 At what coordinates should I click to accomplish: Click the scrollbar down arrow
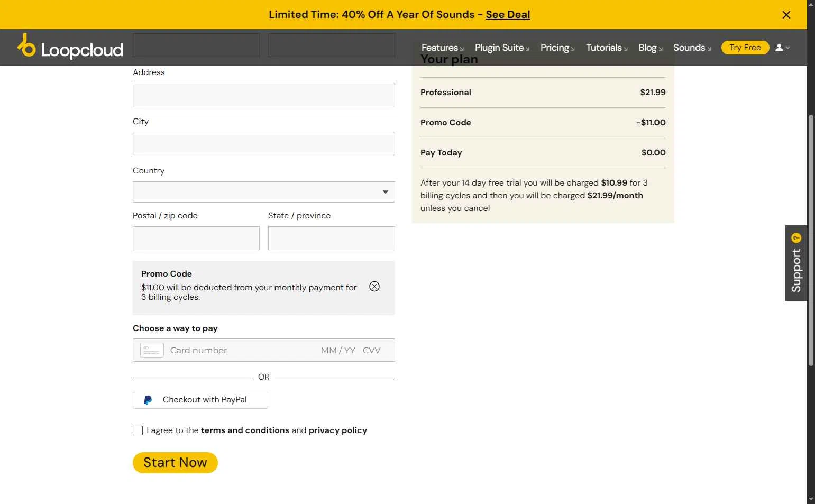(811, 499)
